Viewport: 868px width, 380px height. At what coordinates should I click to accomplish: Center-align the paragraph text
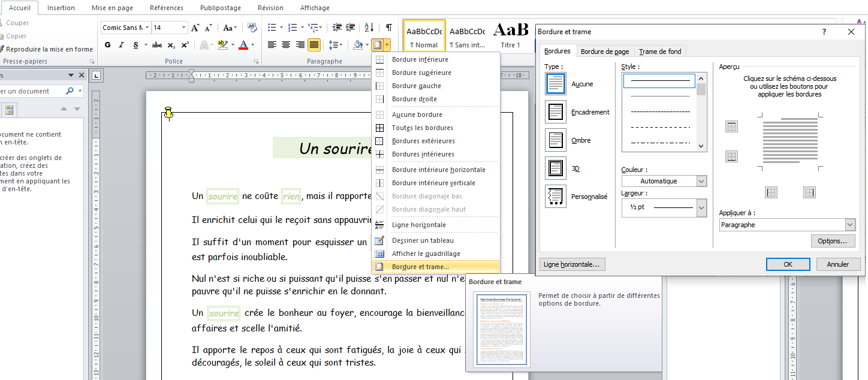[286, 45]
